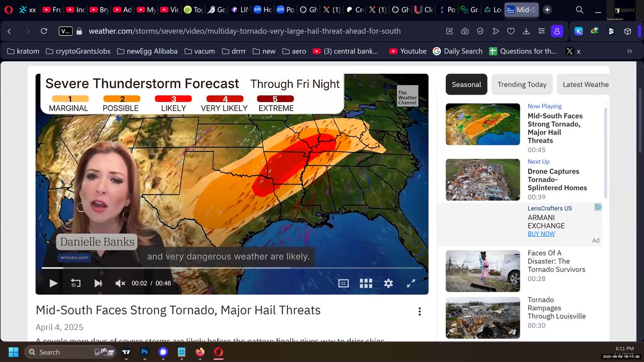Screen dimensions: 644x362
Task: Seek on the video progress bar
Action: pos(232,268)
